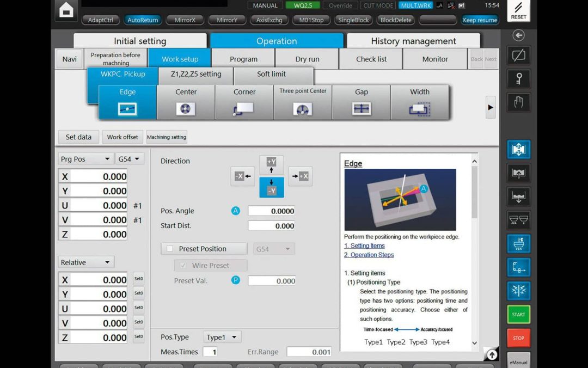The height and width of the screenshot is (368, 588).
Task: Select Gap positioning mode
Action: 361,102
